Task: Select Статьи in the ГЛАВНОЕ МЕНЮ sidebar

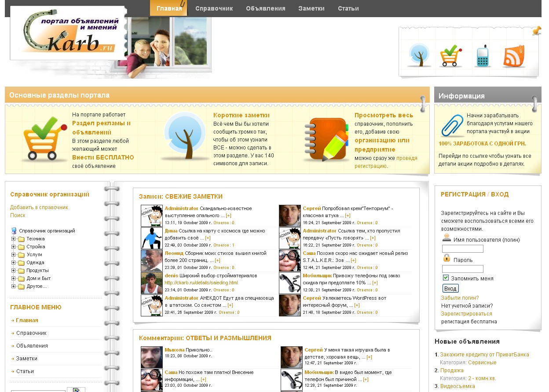Action: 25,371
